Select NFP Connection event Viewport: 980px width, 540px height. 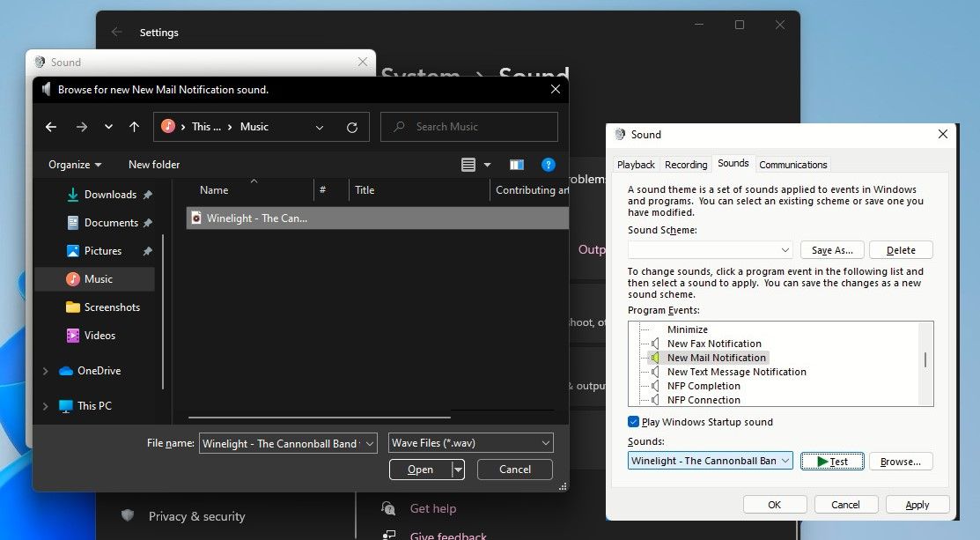[x=704, y=400]
